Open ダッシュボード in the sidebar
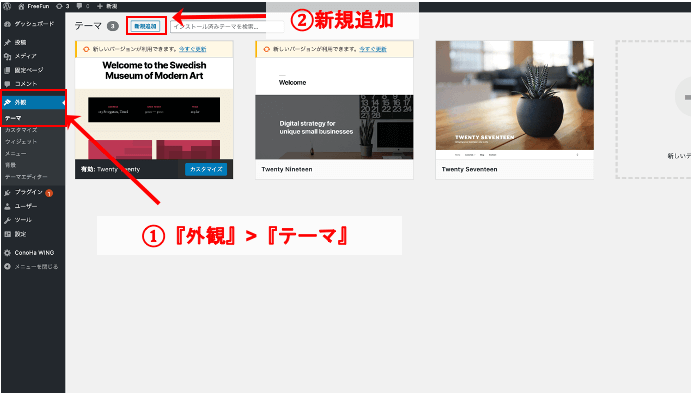Viewport: 692px width, 394px height. click(33, 24)
